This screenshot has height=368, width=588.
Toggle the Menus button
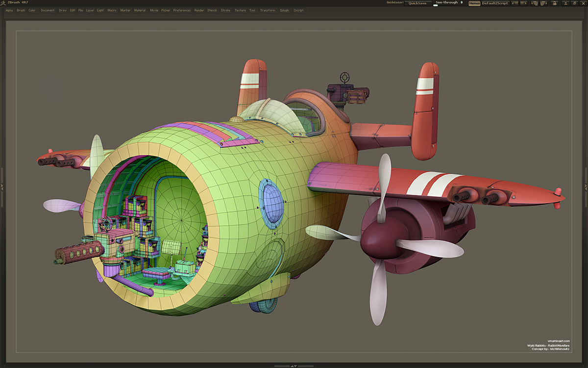(x=474, y=3)
